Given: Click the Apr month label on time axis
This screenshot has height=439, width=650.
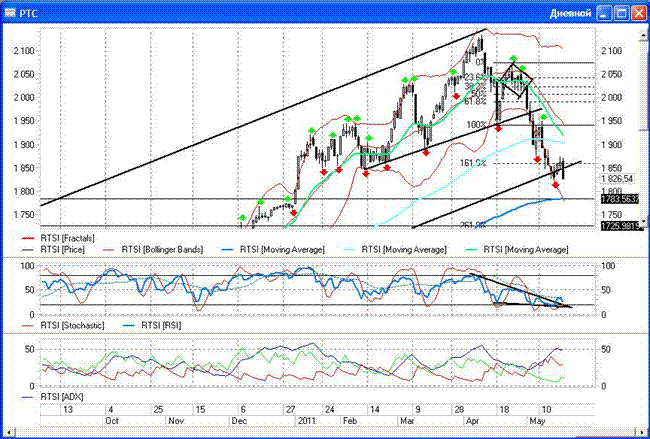Looking at the screenshot, I should click(x=473, y=421).
